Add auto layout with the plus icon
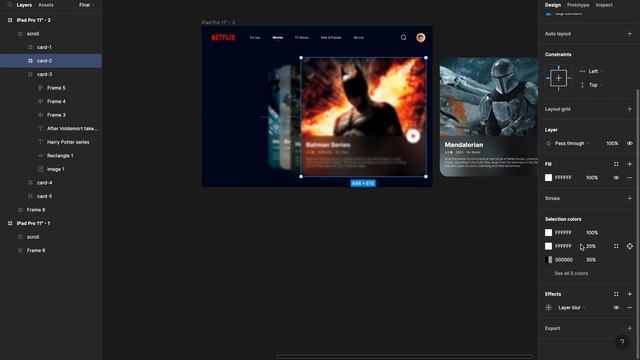 tap(629, 34)
